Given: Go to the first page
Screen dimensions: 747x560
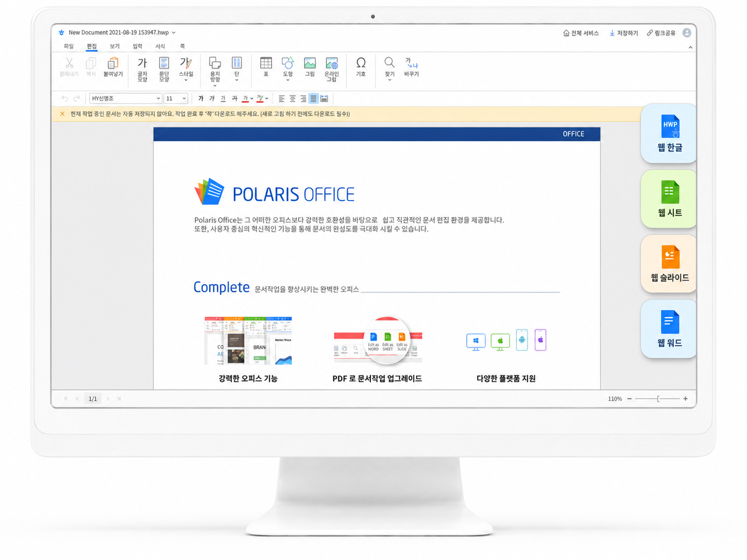Looking at the screenshot, I should coord(66,399).
